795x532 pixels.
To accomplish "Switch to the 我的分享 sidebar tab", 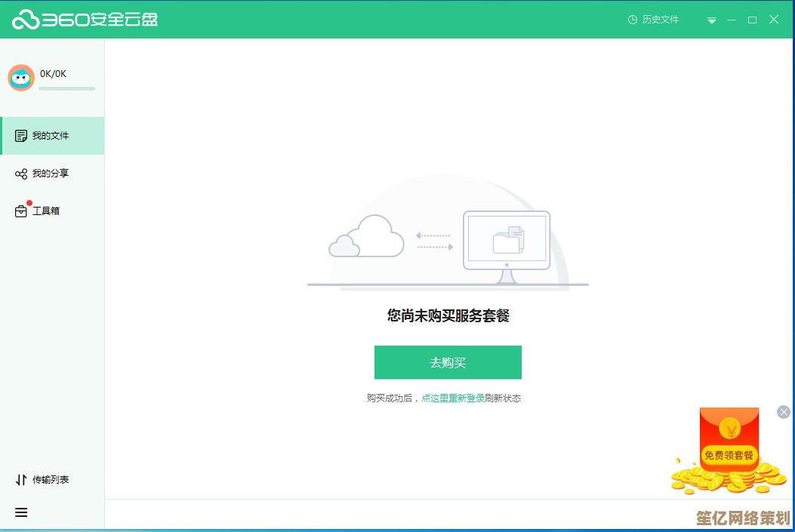I will tap(51, 174).
